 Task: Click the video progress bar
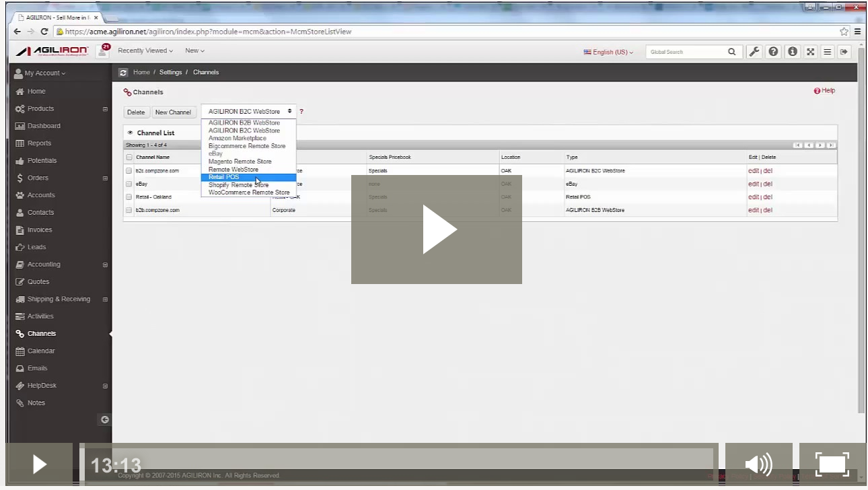399,465
